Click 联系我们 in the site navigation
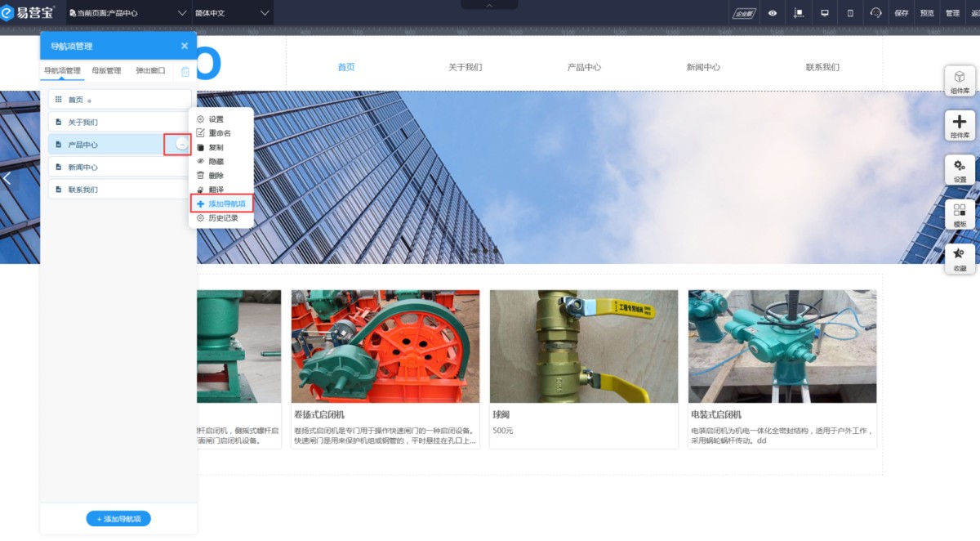 coord(822,67)
